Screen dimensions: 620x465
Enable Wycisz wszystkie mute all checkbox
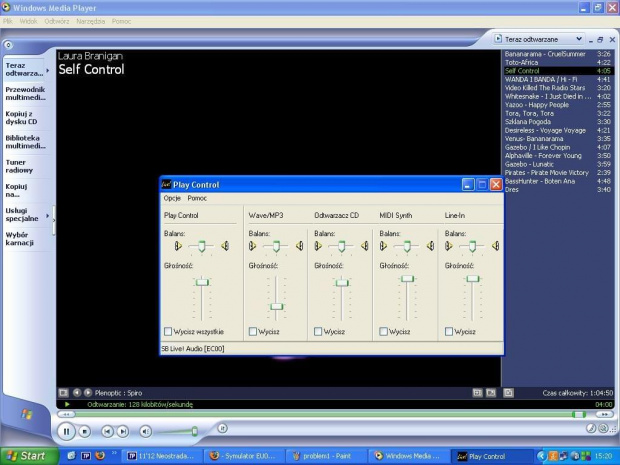[x=168, y=331]
